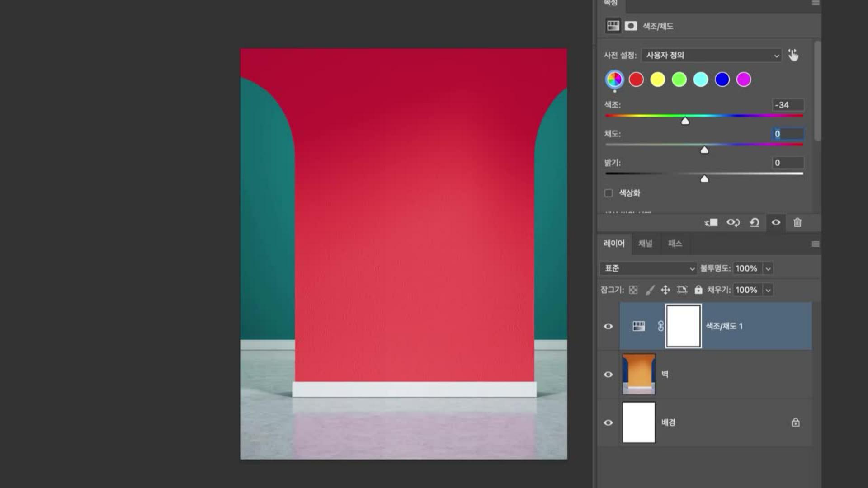Expand the 불투명도 opacity dropdown arrow
This screenshot has width=868, height=488.
pyautogui.click(x=768, y=268)
